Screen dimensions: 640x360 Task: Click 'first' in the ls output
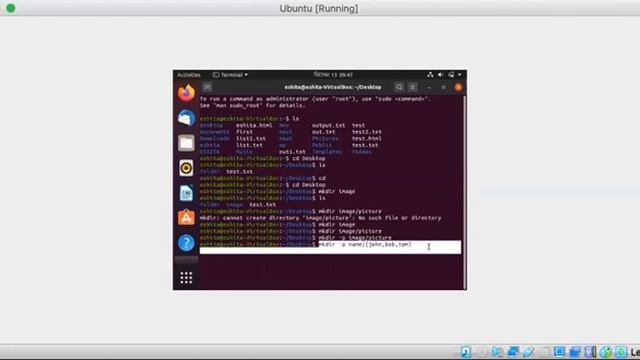pyautogui.click(x=244, y=132)
